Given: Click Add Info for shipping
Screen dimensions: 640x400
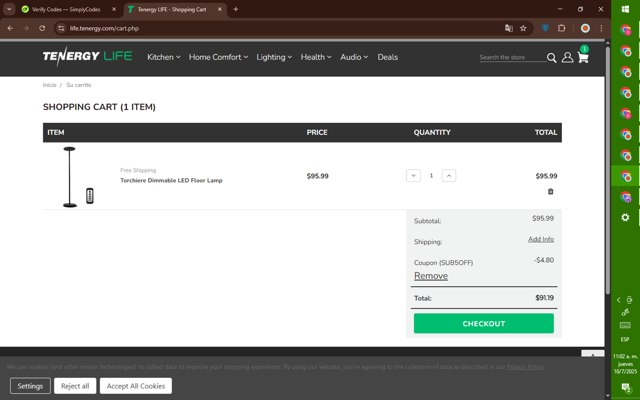Looking at the screenshot, I should 541,239.
